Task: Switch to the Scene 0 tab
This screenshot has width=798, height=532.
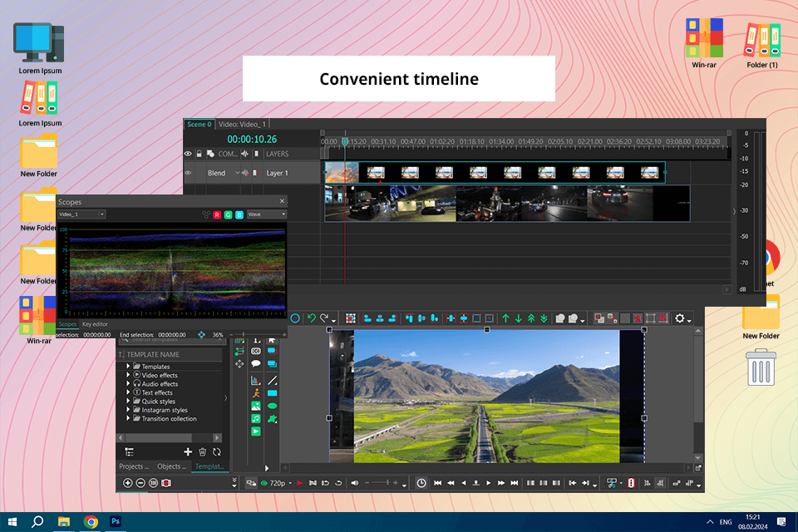Action: point(199,124)
